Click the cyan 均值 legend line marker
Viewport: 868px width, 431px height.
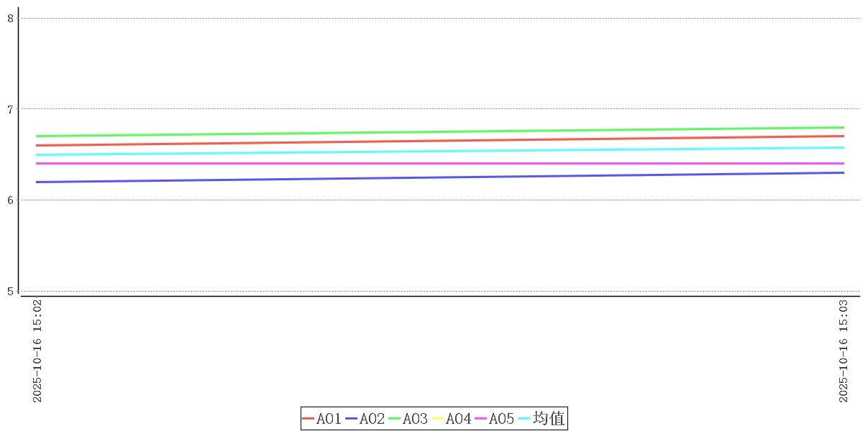point(524,419)
